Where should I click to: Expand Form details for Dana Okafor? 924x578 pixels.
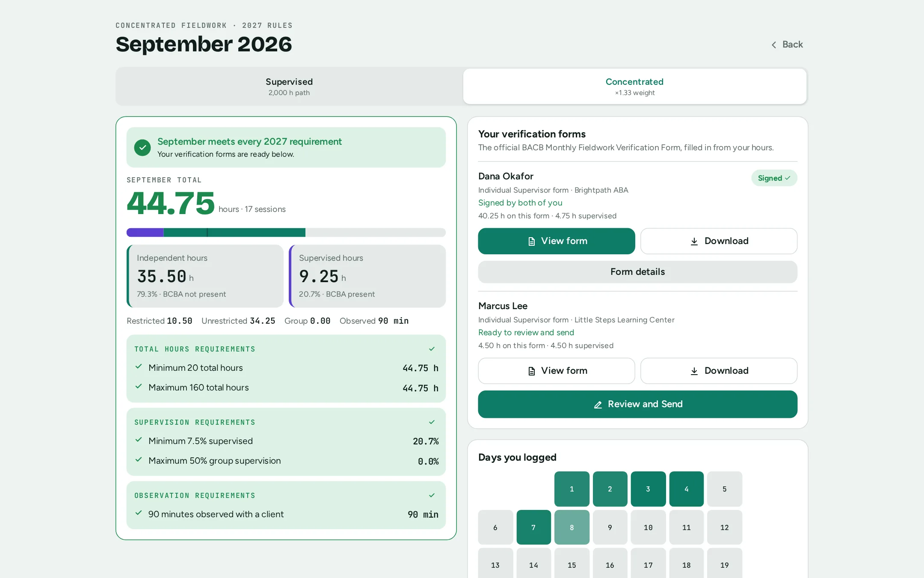(x=637, y=272)
